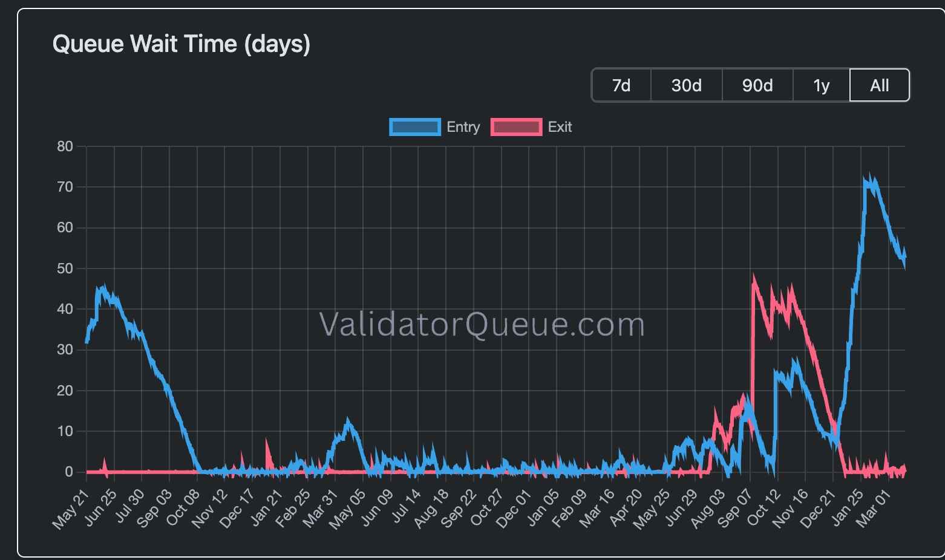
Task: Toggle Entry series via blue legend swatch
Action: [414, 127]
